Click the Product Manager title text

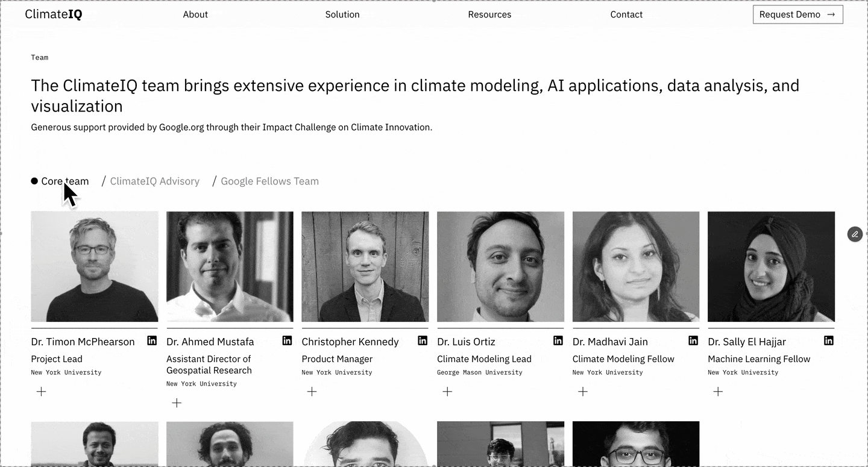(337, 359)
